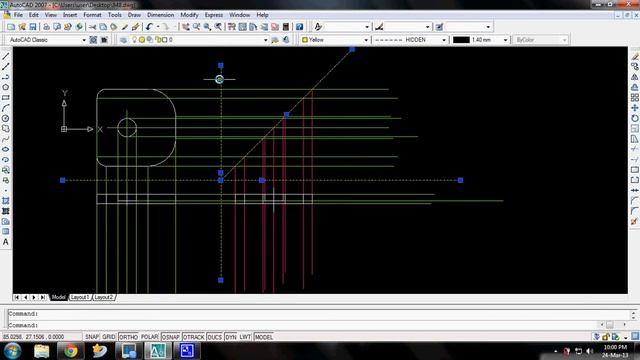Click the AutoCAD taskbar icon
The image size is (640, 360).
(x=158, y=351)
